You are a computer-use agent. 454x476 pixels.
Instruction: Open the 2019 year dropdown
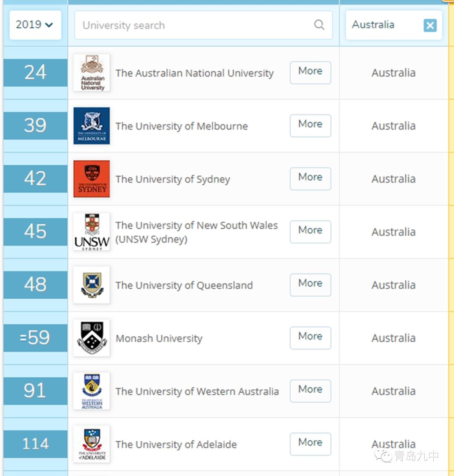(35, 25)
